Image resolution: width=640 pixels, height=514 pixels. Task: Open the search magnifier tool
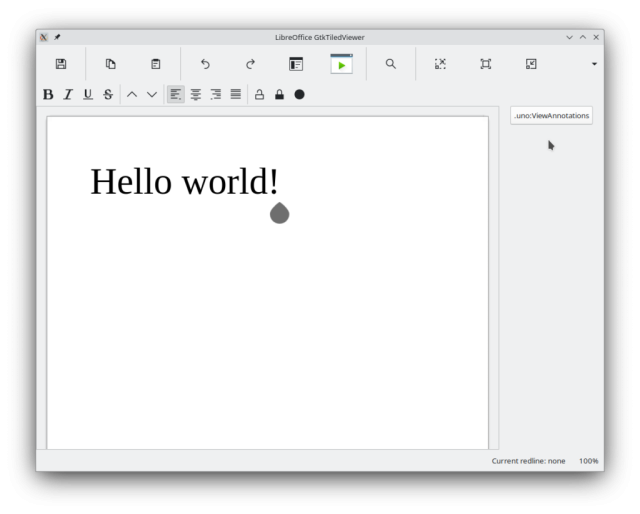tap(391, 64)
